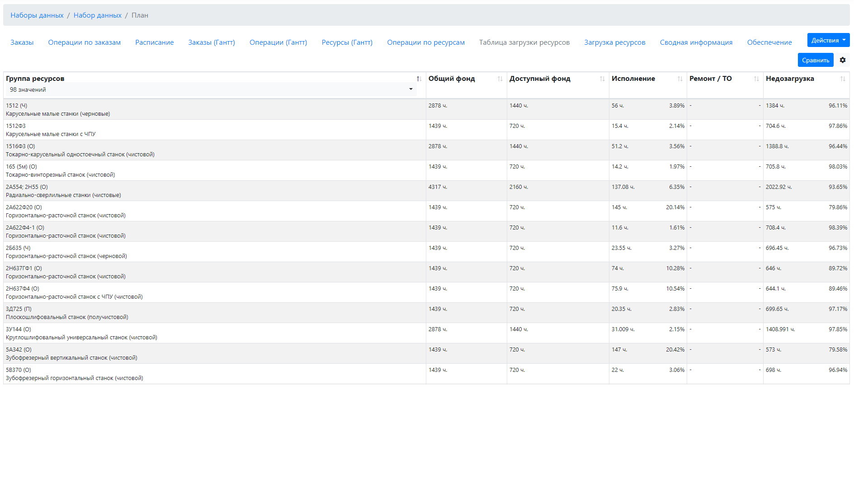The height and width of the screenshot is (488, 868).
Task: Select the Сводная информация tab
Action: click(x=696, y=42)
